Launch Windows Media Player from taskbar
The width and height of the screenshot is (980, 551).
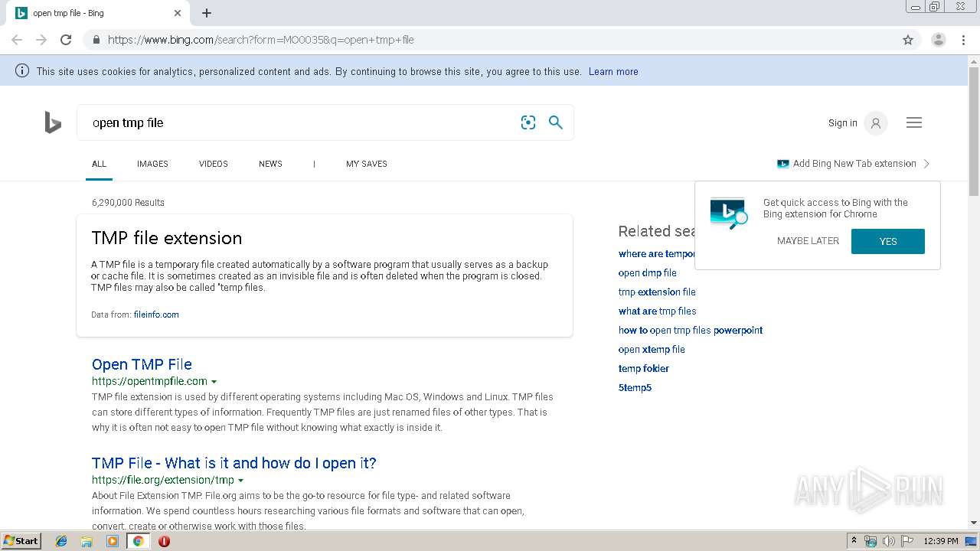pos(113,541)
